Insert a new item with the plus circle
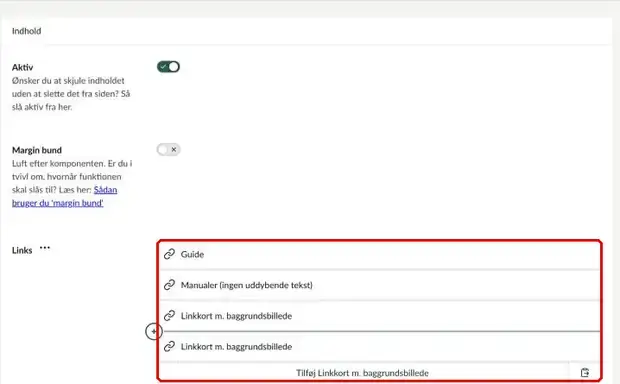Viewport: 620px width, 384px height. (154, 331)
